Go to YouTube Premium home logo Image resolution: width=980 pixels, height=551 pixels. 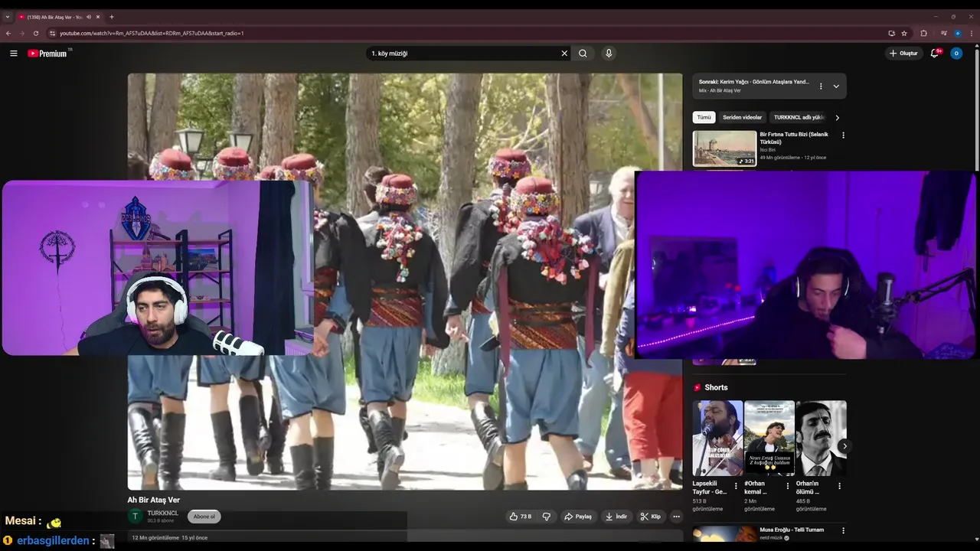coord(49,54)
